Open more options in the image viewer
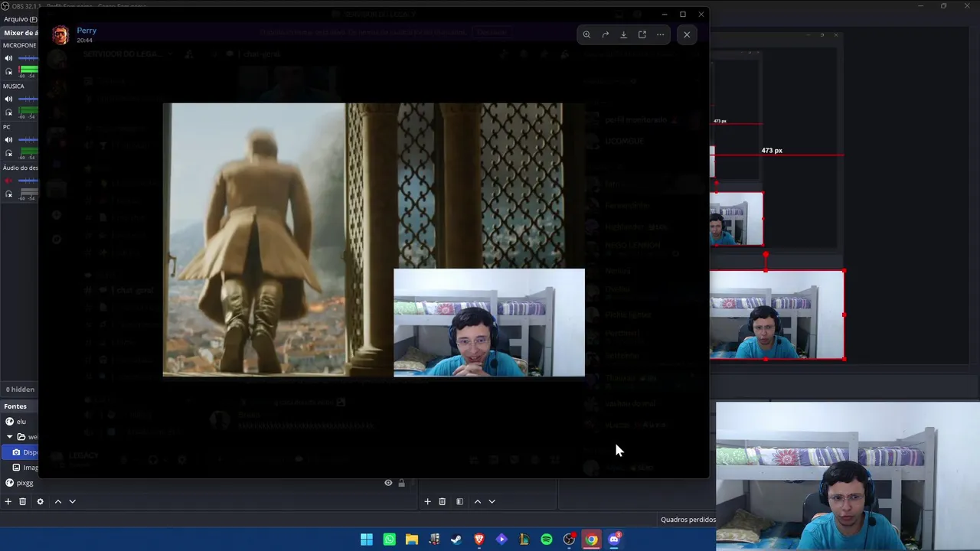The image size is (980, 551). pyautogui.click(x=660, y=34)
